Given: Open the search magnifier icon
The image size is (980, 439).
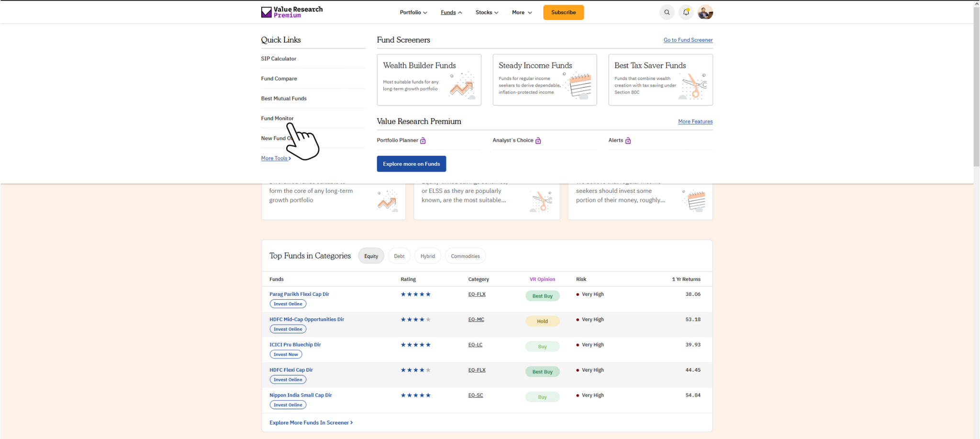Looking at the screenshot, I should click(x=667, y=12).
